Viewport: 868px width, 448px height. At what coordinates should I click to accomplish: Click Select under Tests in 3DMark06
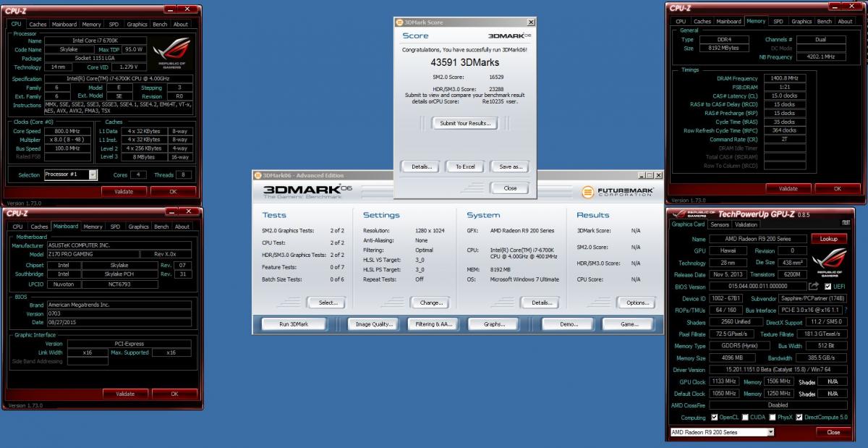(328, 303)
